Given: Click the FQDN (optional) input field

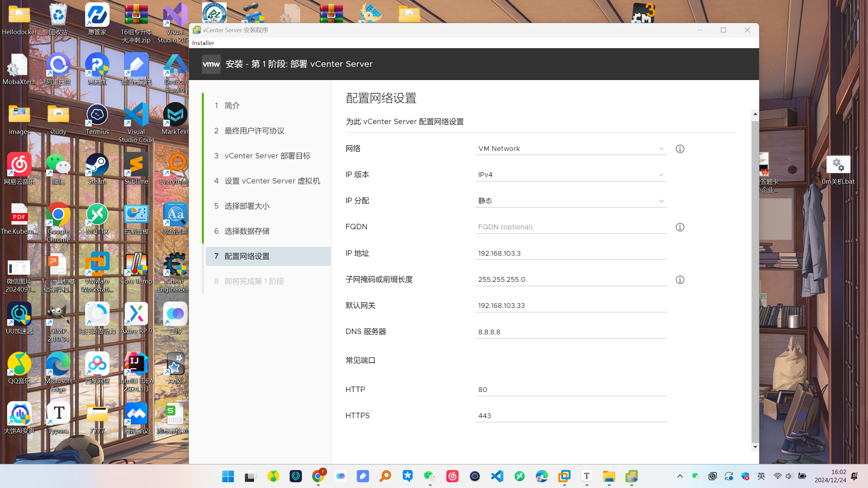Looking at the screenshot, I should click(571, 227).
